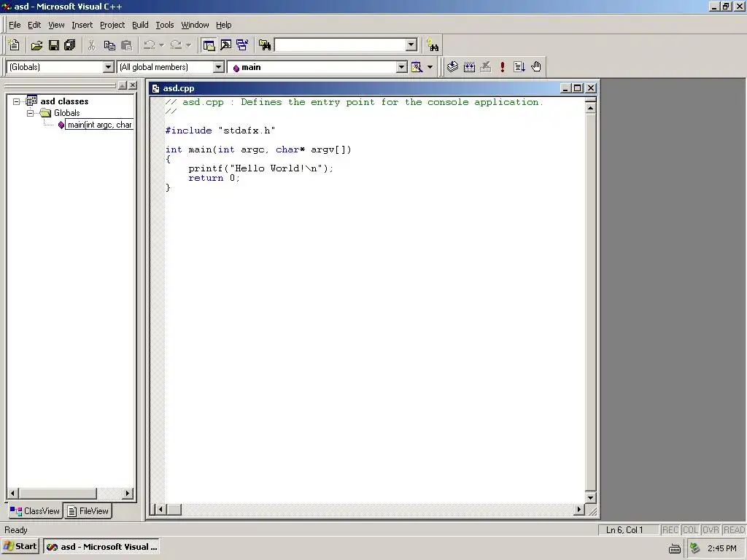Open the Window menu

coord(195,25)
